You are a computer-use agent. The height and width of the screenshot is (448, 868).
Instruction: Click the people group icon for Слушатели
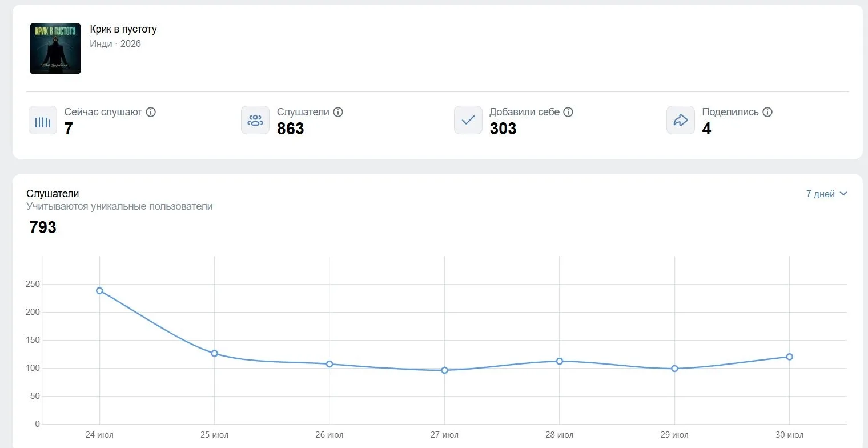coord(255,120)
